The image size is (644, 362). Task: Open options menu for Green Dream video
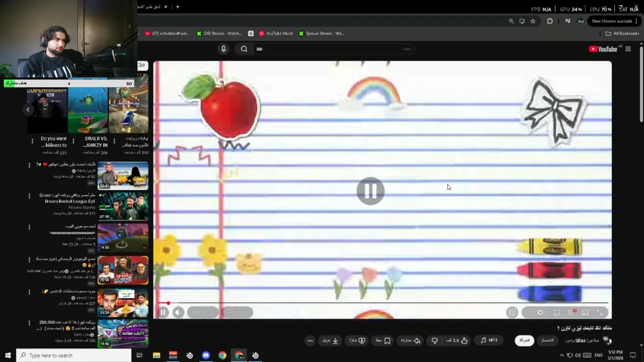pos(29,196)
